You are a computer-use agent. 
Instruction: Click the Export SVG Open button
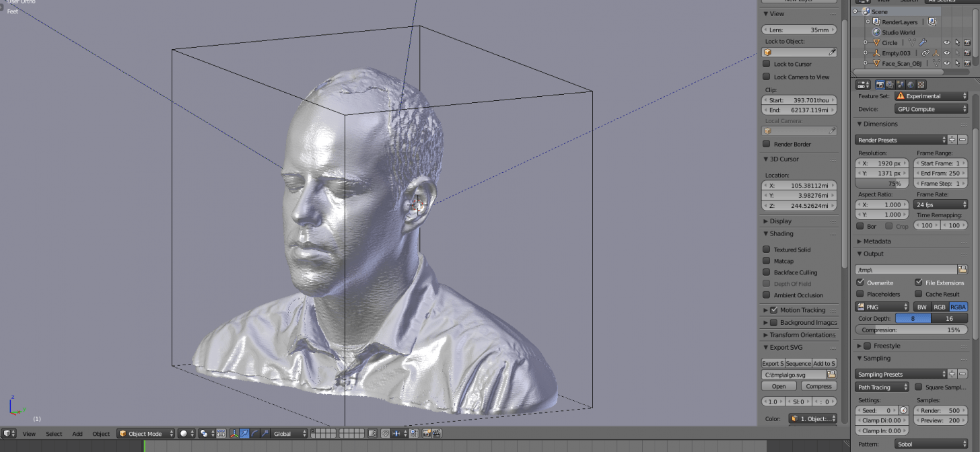(779, 386)
